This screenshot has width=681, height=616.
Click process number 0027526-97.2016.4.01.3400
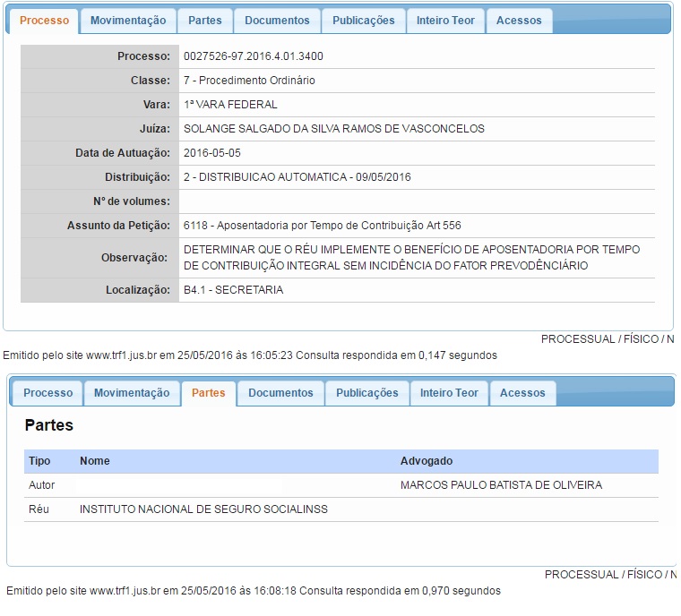pyautogui.click(x=253, y=56)
